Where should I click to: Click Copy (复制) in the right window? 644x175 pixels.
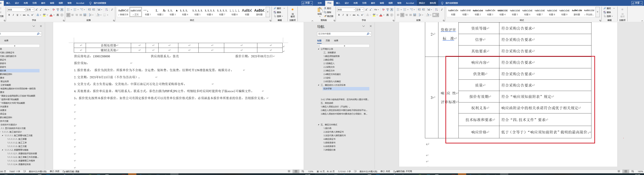click(x=328, y=12)
